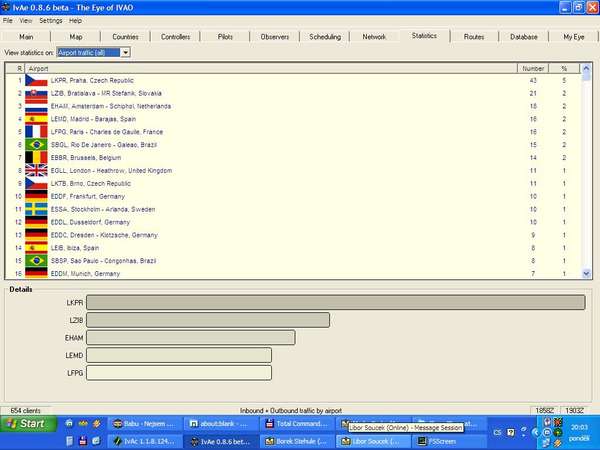This screenshot has width=600, height=450.
Task: Click the Swedish flag on ESSA row
Action: (x=36, y=209)
